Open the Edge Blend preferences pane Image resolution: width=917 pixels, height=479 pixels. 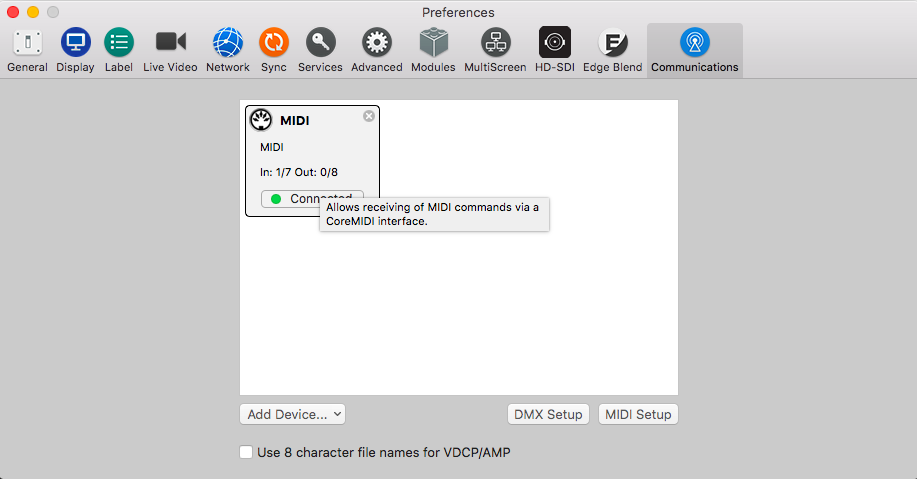tap(612, 50)
